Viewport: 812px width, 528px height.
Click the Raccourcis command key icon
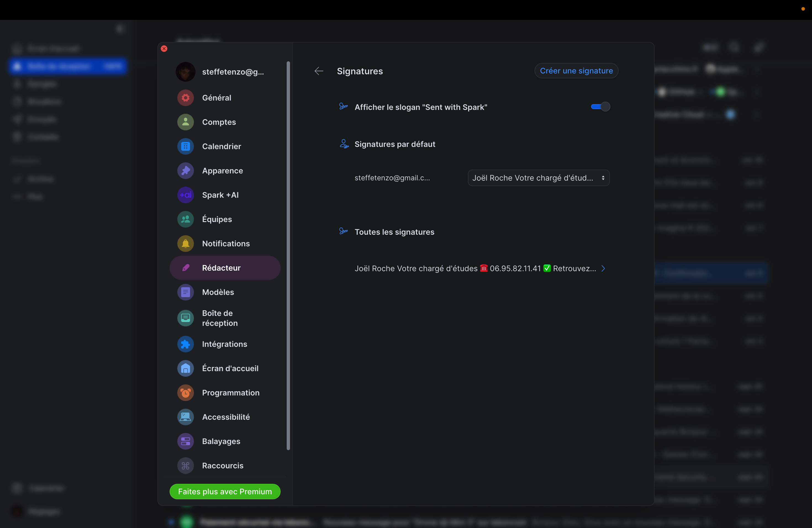pos(185,466)
